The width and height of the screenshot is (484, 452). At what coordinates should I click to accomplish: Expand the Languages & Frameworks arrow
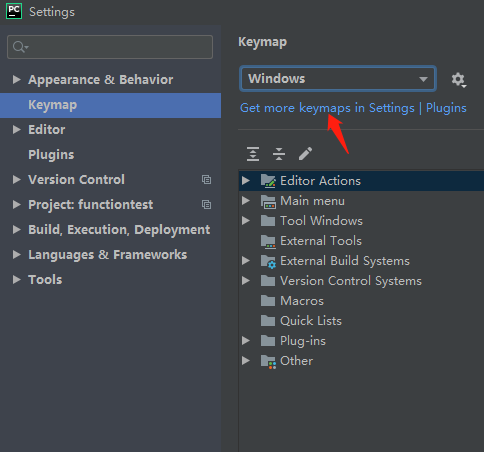point(16,254)
